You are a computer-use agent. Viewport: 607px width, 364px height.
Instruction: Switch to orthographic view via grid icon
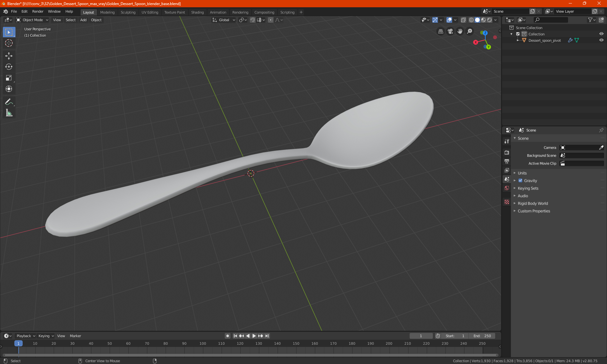tap(440, 31)
